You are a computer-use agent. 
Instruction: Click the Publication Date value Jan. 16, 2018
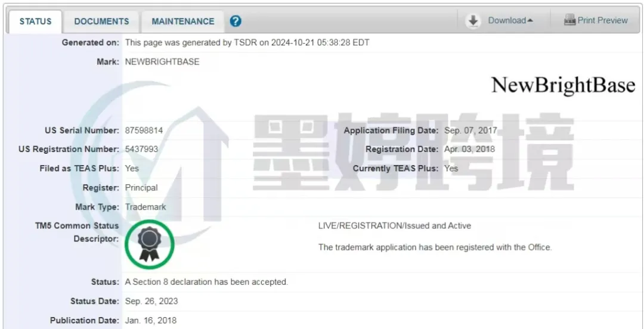(x=151, y=320)
